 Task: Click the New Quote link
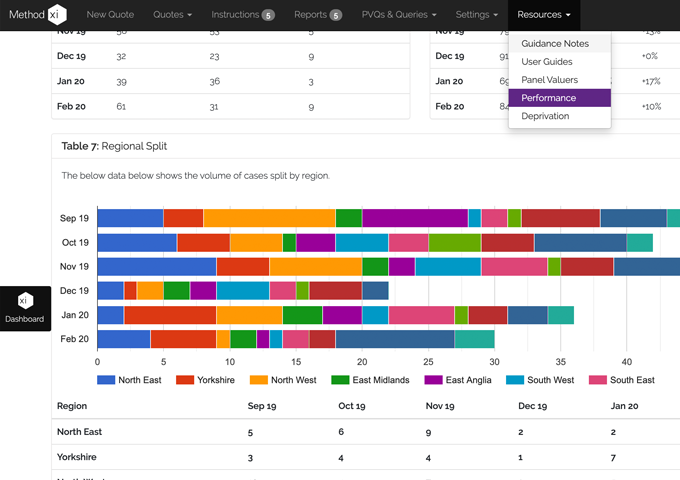[x=110, y=15]
